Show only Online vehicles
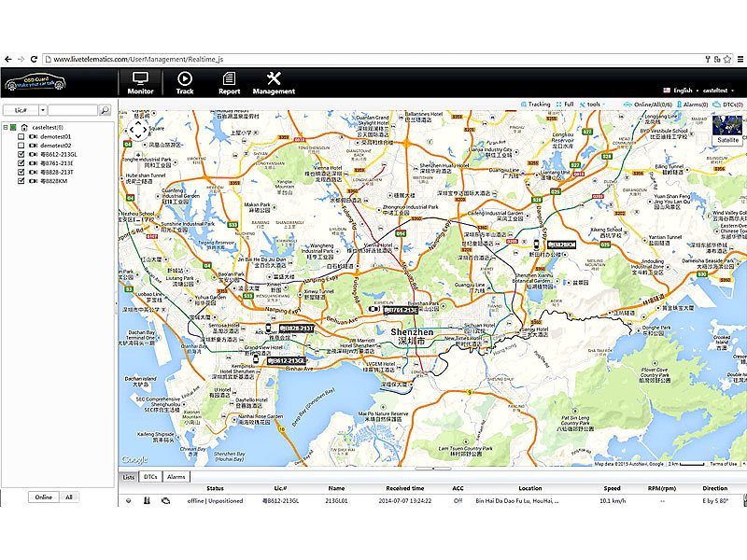Viewport: 747px width, 560px height. coord(43,497)
